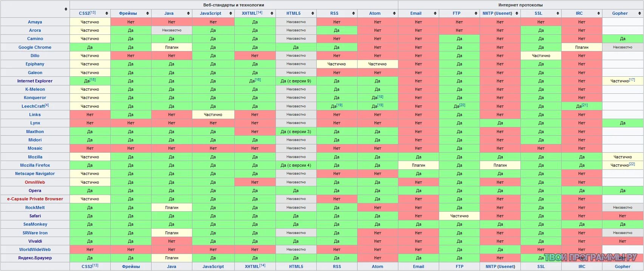Image resolution: width=644 pixels, height=271 pixels.
Task: Open the Vivaldi link
Action: [35, 241]
